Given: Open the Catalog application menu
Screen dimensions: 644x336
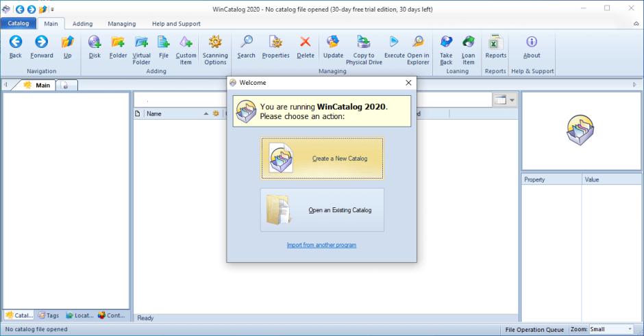Looking at the screenshot, I should (x=18, y=23).
